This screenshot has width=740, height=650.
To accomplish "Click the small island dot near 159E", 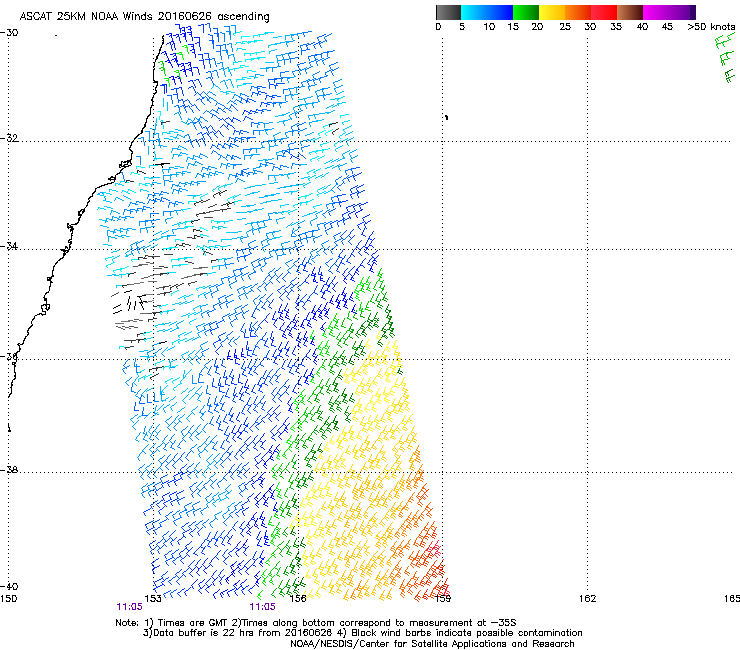I will pyautogui.click(x=446, y=117).
